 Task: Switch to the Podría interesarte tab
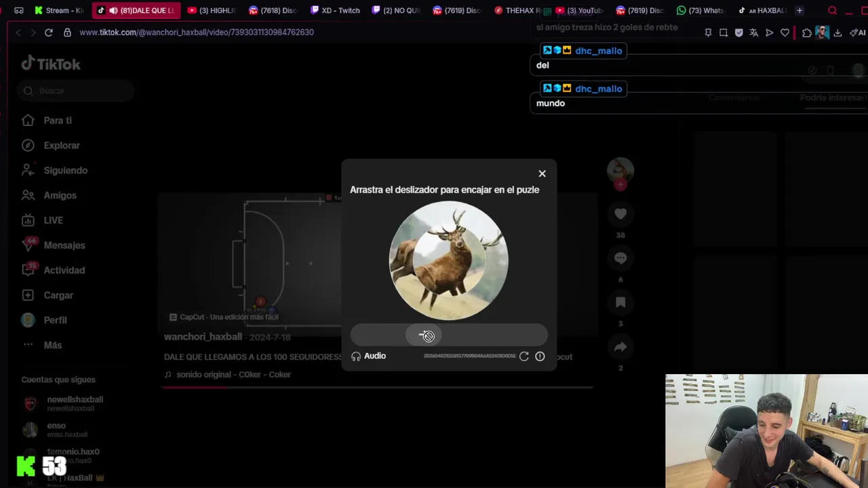[833, 98]
